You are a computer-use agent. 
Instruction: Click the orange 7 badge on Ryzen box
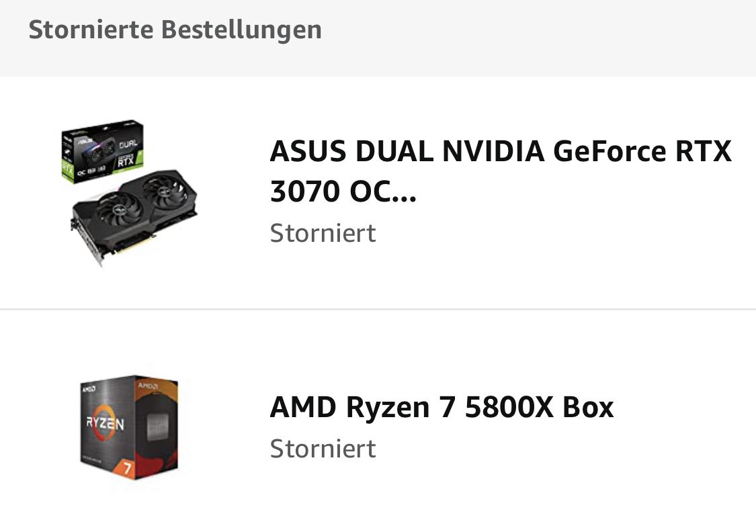(x=127, y=468)
